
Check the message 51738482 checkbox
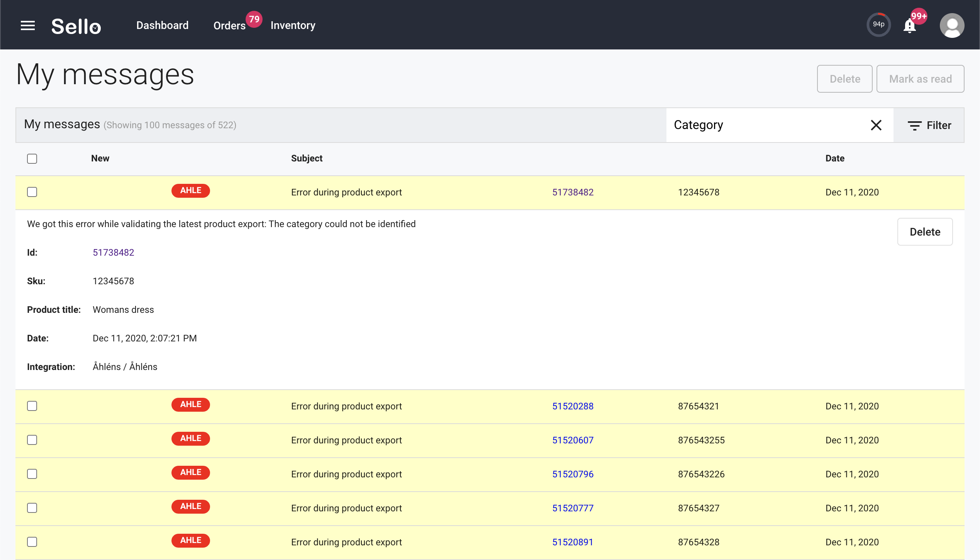click(32, 192)
